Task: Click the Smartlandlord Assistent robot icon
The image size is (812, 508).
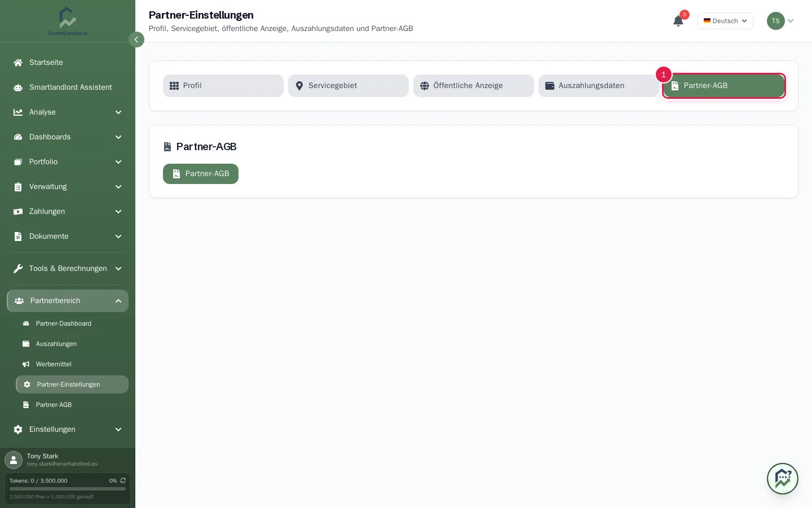Action: [x=18, y=87]
